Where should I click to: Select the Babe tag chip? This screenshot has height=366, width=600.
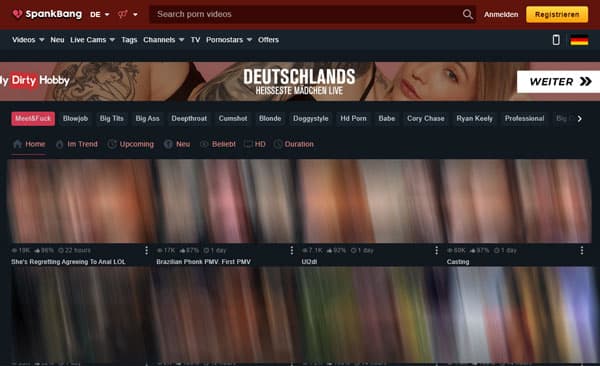point(387,119)
